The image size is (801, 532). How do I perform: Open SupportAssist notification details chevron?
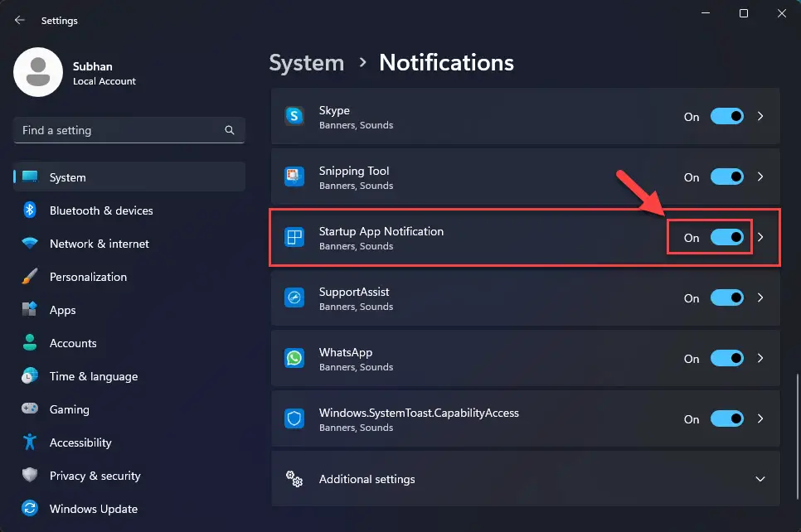pos(760,297)
